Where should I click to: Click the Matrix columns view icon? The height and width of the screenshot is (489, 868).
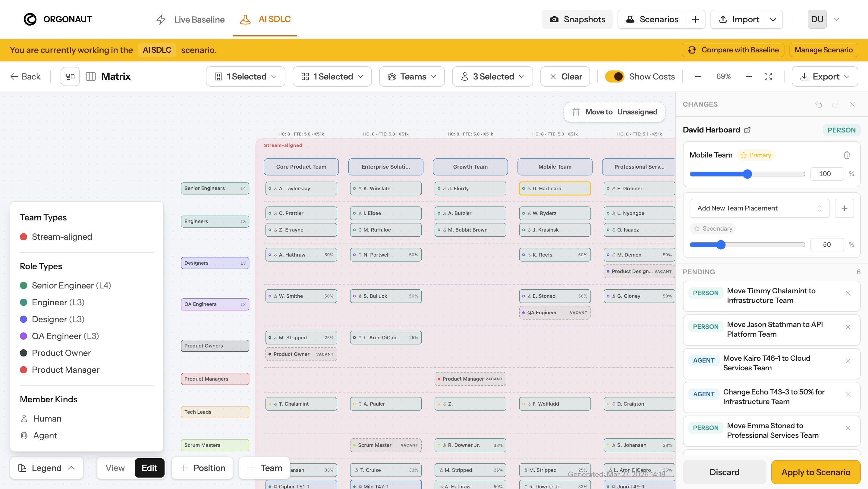[91, 77]
